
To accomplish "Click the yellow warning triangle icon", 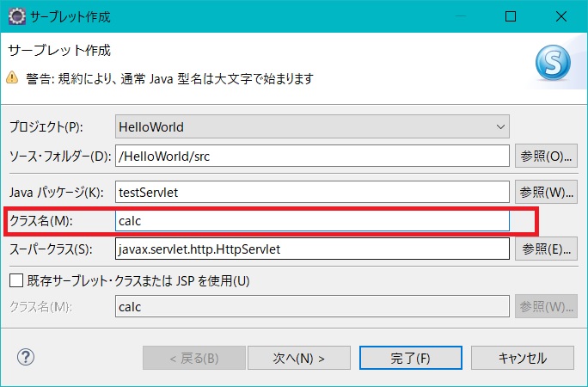I will pos(12,77).
